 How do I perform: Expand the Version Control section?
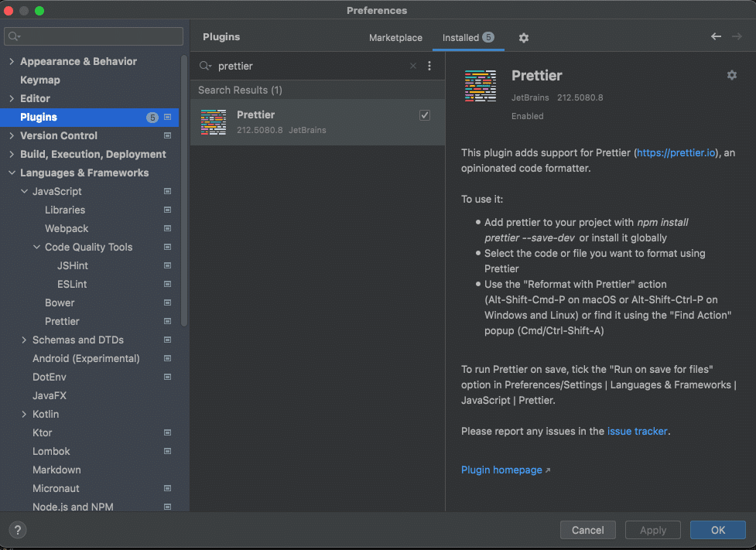12,136
